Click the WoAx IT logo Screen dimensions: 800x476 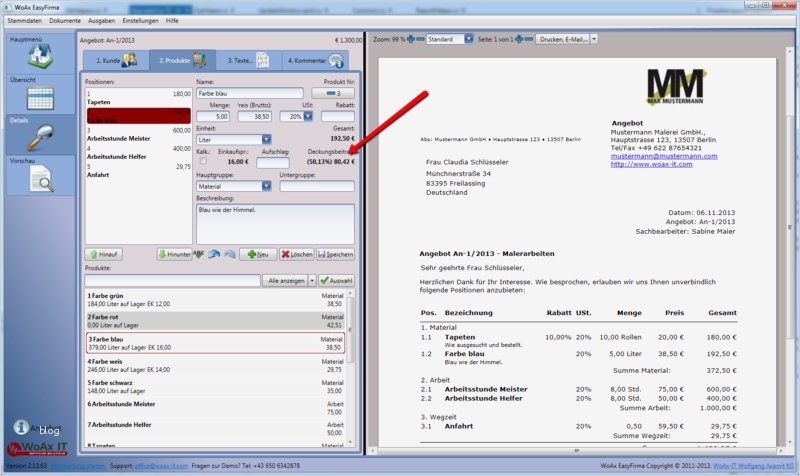[x=37, y=448]
